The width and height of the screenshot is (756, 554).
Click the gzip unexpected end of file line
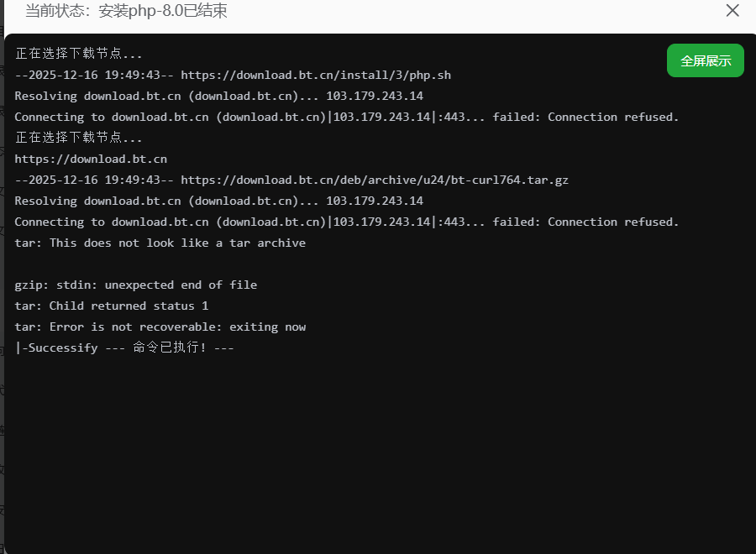[x=136, y=285]
